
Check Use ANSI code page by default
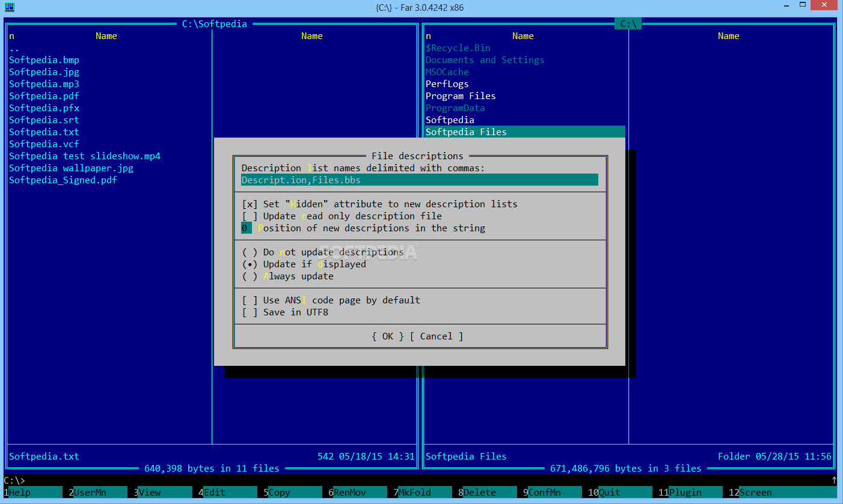pyautogui.click(x=331, y=300)
